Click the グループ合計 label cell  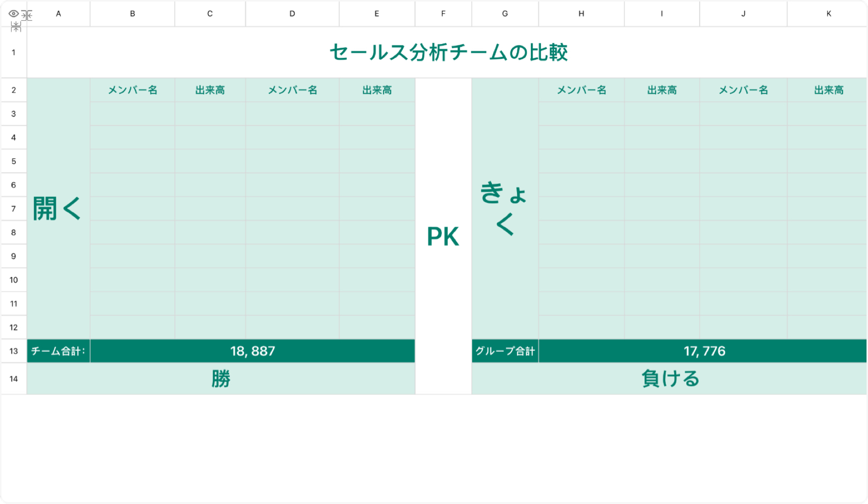[x=505, y=351]
